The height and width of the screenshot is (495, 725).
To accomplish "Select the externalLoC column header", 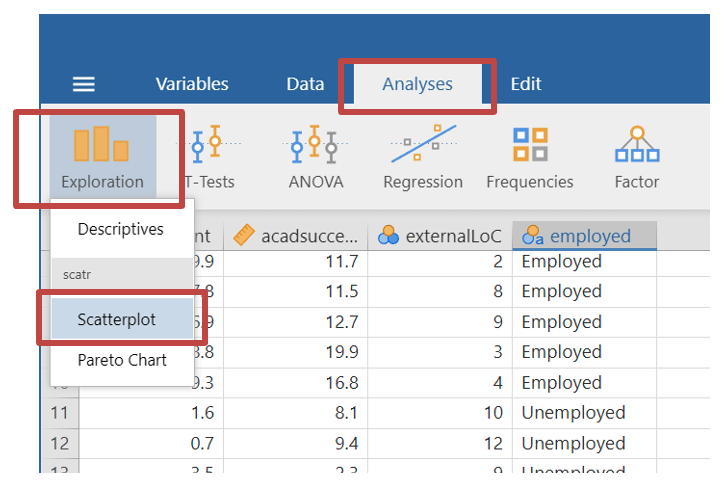I will 440,236.
